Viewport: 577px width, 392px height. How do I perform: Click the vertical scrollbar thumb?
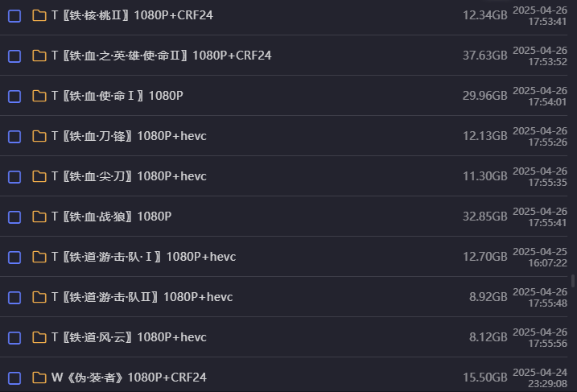pos(573,280)
